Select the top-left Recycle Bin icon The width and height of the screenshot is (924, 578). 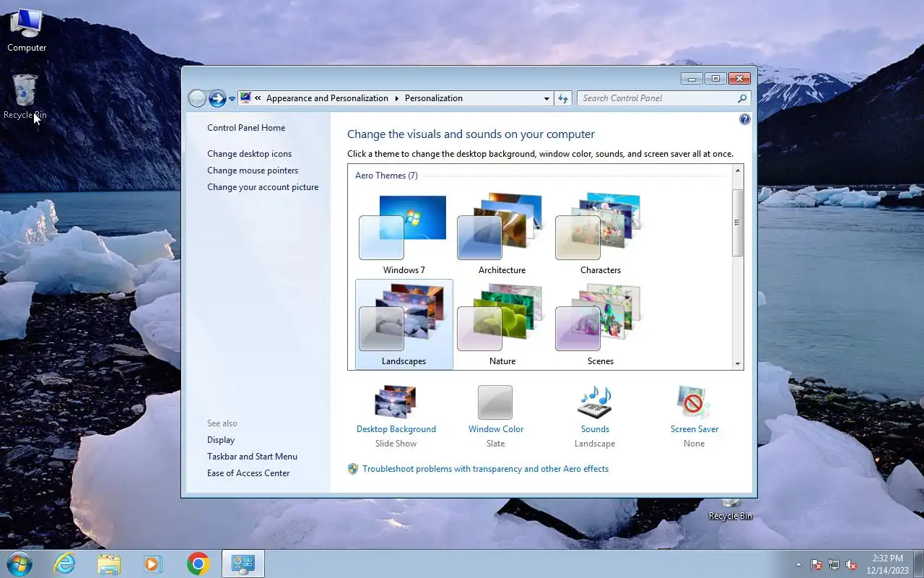pos(25,96)
